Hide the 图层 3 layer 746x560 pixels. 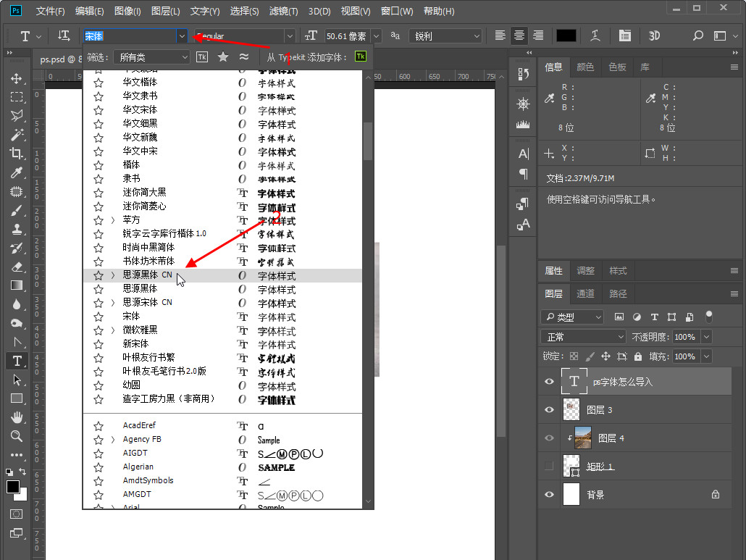pyautogui.click(x=549, y=410)
